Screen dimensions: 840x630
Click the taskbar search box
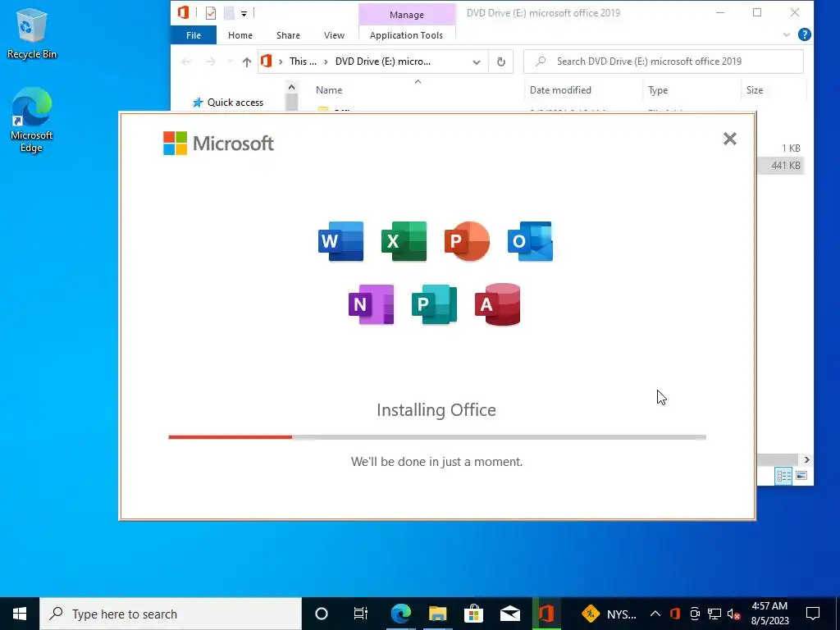pos(171,614)
